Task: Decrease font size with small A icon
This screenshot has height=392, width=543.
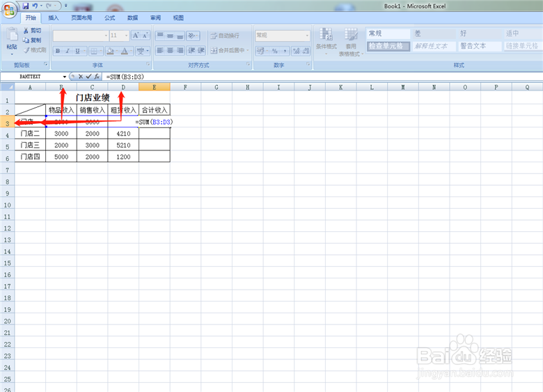Action: point(145,36)
